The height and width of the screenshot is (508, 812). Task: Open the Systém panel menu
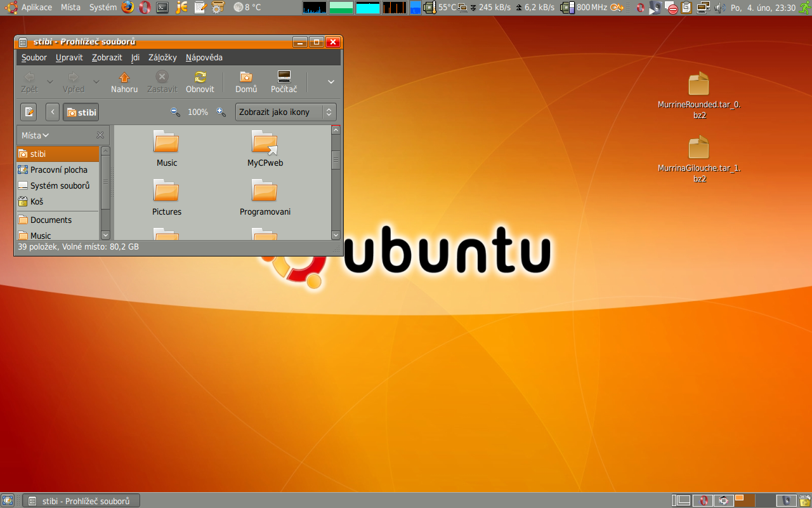click(x=103, y=8)
